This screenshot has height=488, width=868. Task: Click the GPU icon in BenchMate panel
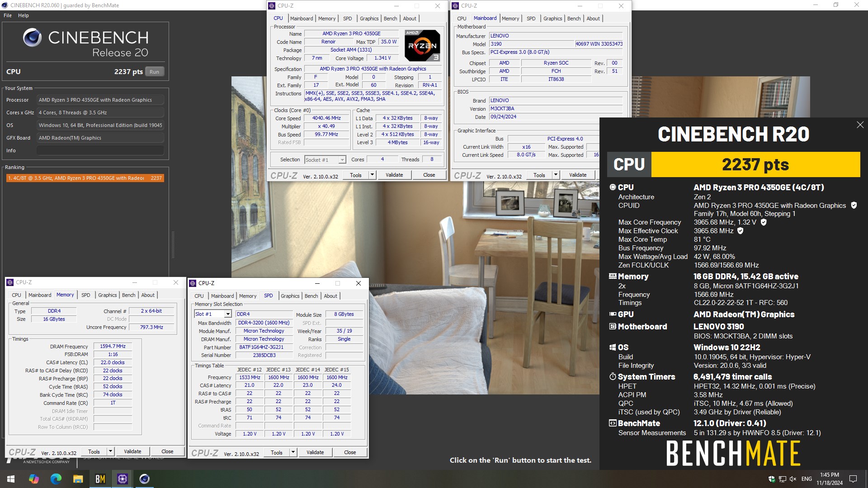613,314
